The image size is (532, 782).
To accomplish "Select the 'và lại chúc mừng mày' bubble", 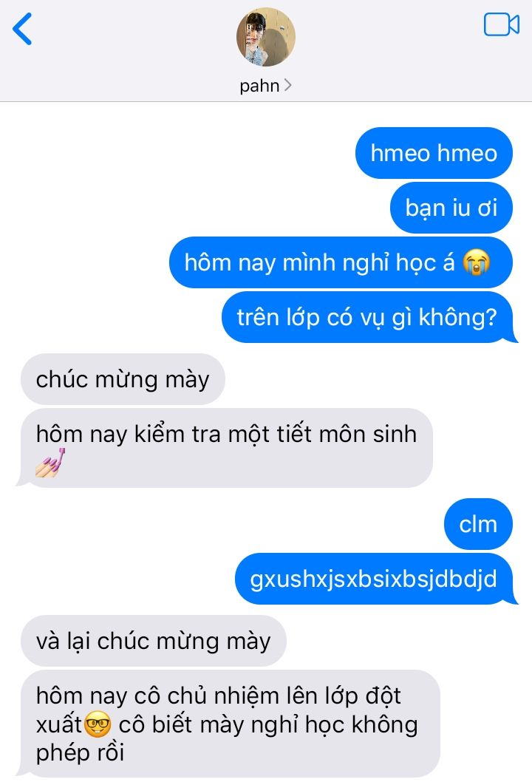I will 153,641.
